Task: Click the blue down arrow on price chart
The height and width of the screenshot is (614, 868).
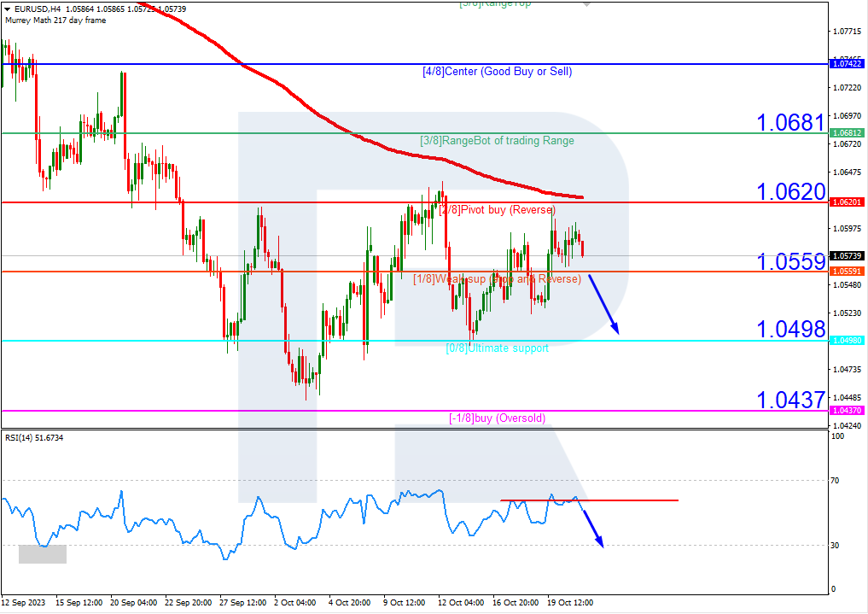Action: (603, 305)
